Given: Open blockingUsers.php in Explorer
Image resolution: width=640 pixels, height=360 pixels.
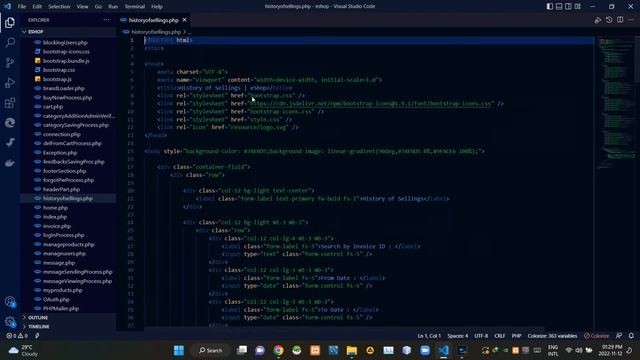Looking at the screenshot, I should click(65, 42).
